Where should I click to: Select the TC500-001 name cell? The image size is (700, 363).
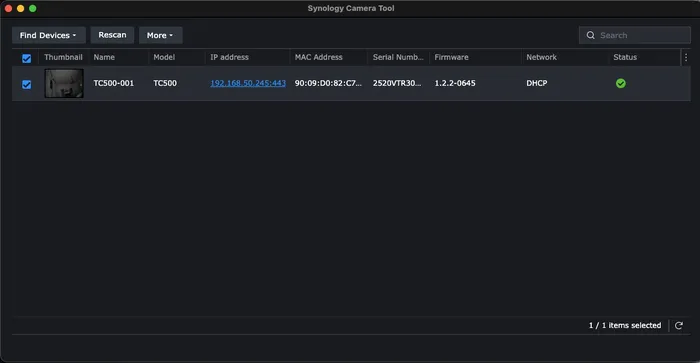113,83
